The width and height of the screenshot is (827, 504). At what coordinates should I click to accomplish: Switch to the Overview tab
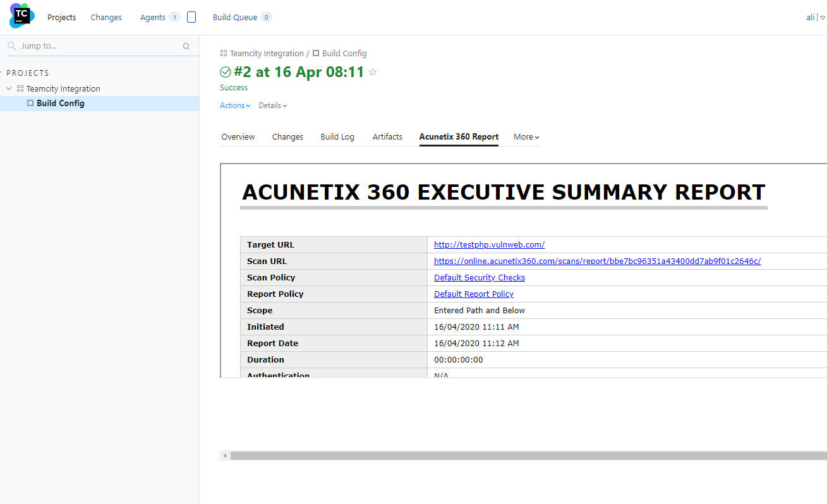coord(238,137)
